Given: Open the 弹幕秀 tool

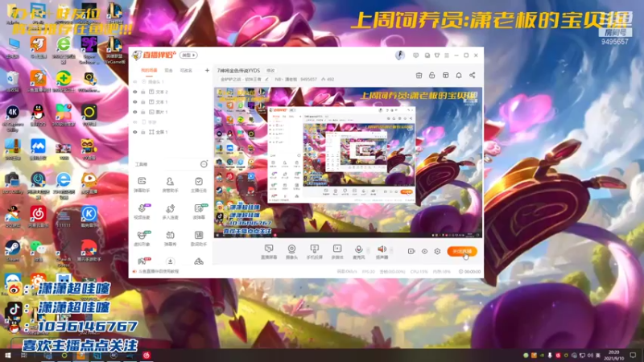Looking at the screenshot, I should 170,238.
